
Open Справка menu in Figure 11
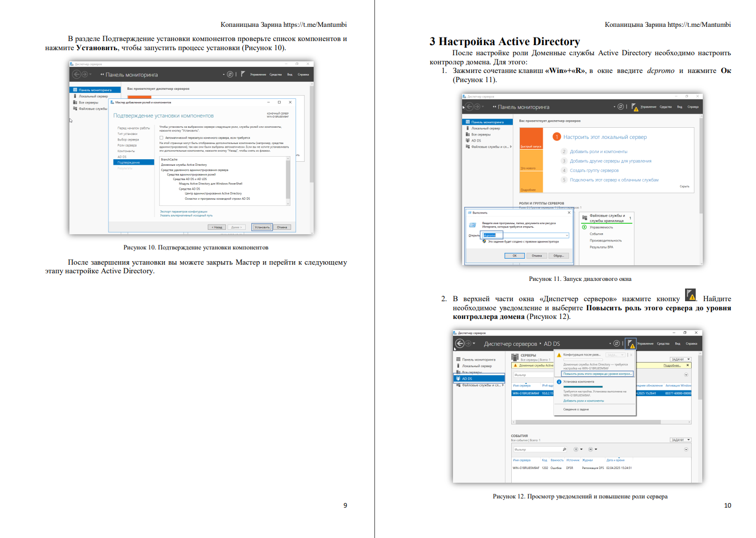point(693,107)
